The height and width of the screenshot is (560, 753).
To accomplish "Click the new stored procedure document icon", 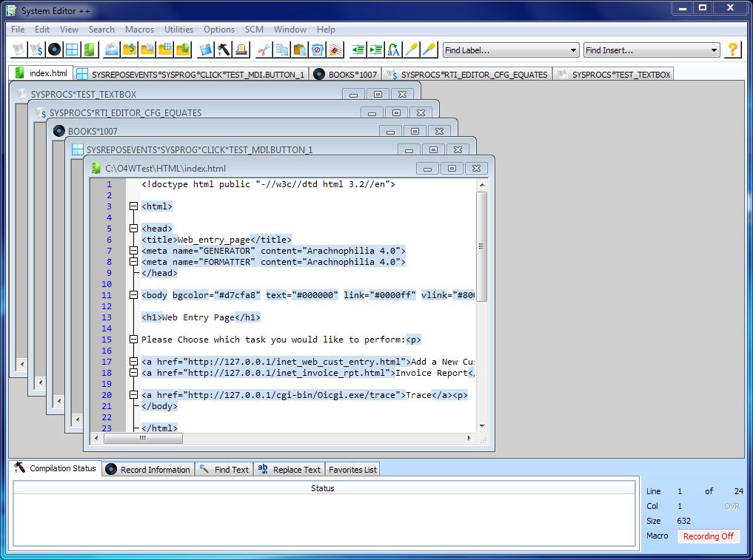I will point(19,50).
